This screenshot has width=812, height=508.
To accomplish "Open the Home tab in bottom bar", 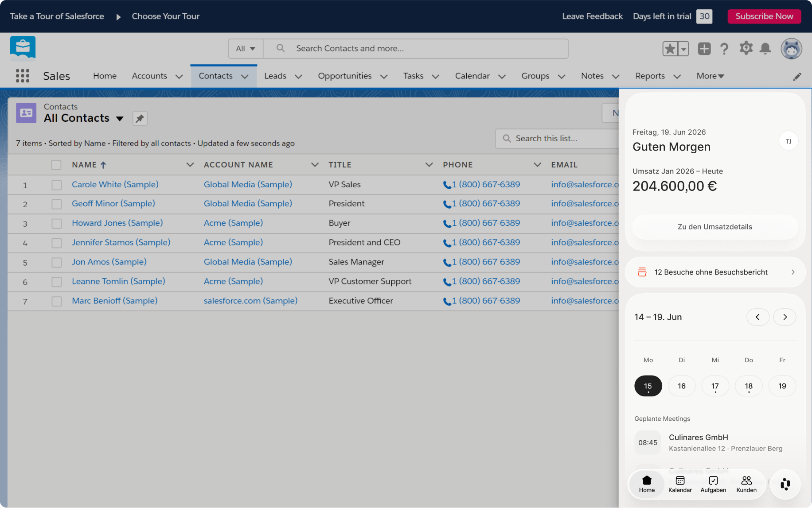I will 647,484.
